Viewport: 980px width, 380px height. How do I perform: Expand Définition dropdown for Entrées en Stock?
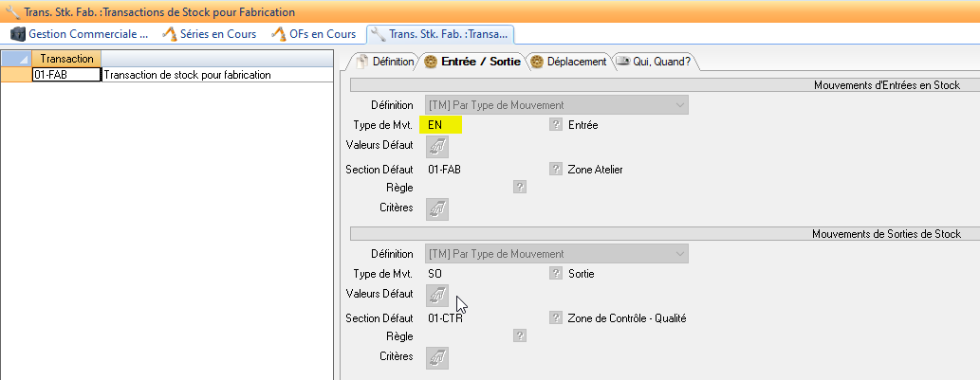[680, 105]
